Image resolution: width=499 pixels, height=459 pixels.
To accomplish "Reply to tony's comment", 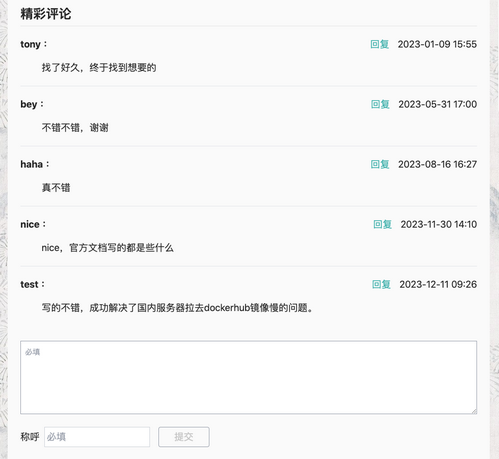I will click(x=380, y=44).
